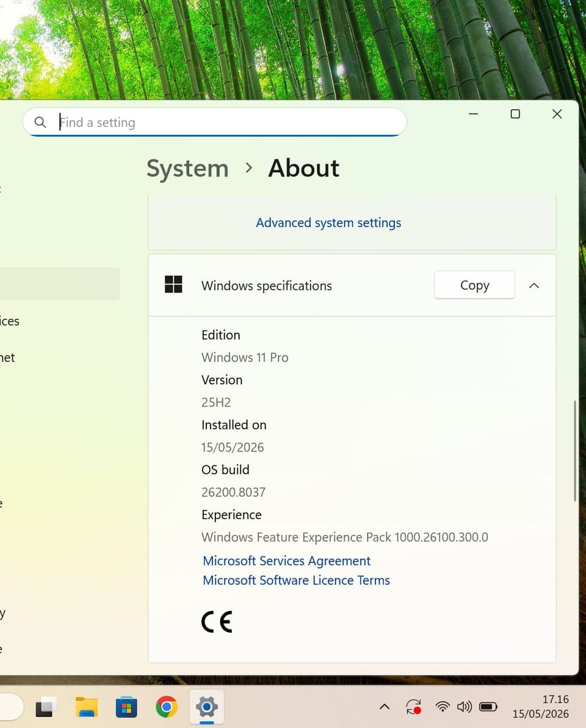
Task: Open Advanced system settings link
Action: 328,223
